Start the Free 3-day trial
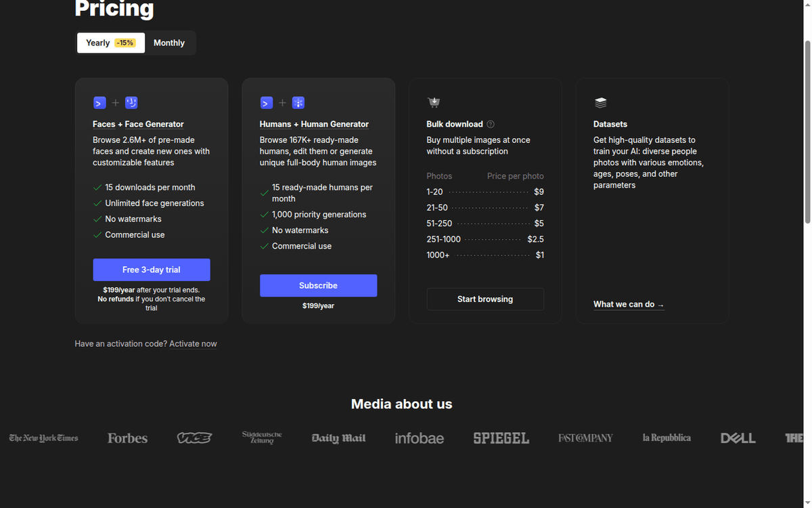 point(152,270)
